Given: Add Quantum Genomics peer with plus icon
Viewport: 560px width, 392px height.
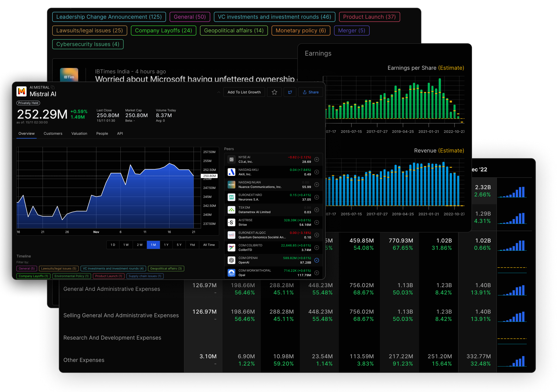Looking at the screenshot, I should point(316,235).
